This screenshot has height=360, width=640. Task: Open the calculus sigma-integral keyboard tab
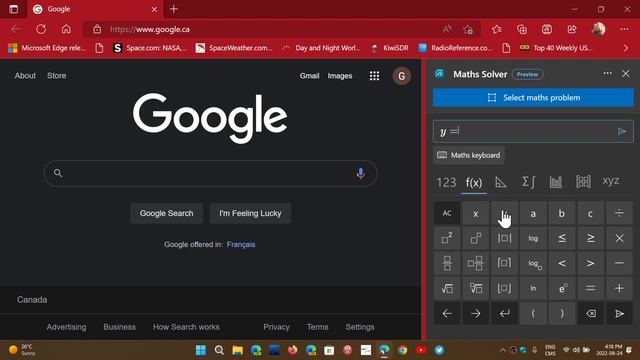[529, 182]
